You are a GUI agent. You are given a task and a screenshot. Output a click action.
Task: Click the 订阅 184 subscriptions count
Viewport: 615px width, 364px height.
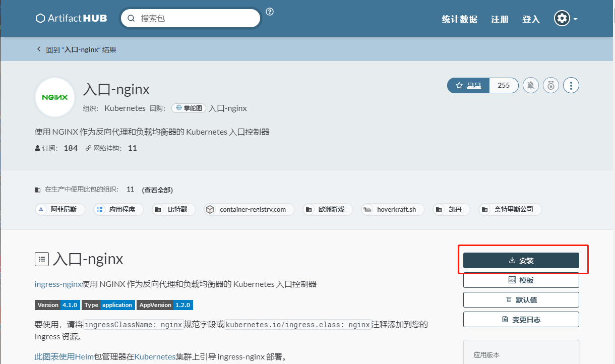tap(56, 148)
